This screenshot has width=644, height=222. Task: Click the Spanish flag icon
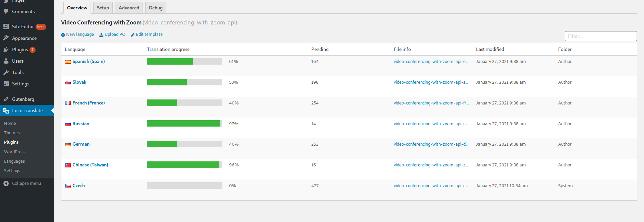coord(68,62)
